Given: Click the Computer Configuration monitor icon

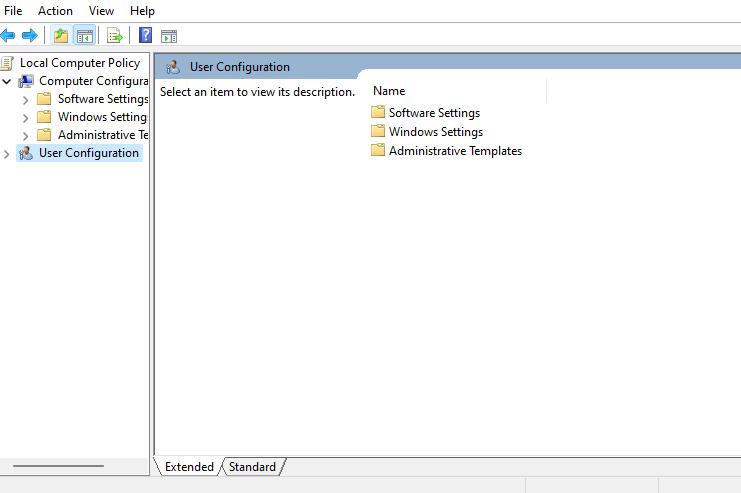Looking at the screenshot, I should point(26,81).
